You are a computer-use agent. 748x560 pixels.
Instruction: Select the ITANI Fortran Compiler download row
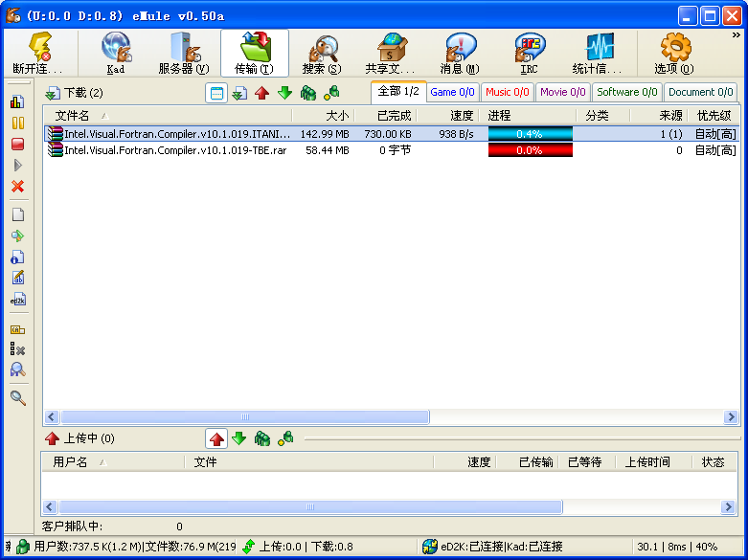[x=391, y=134]
